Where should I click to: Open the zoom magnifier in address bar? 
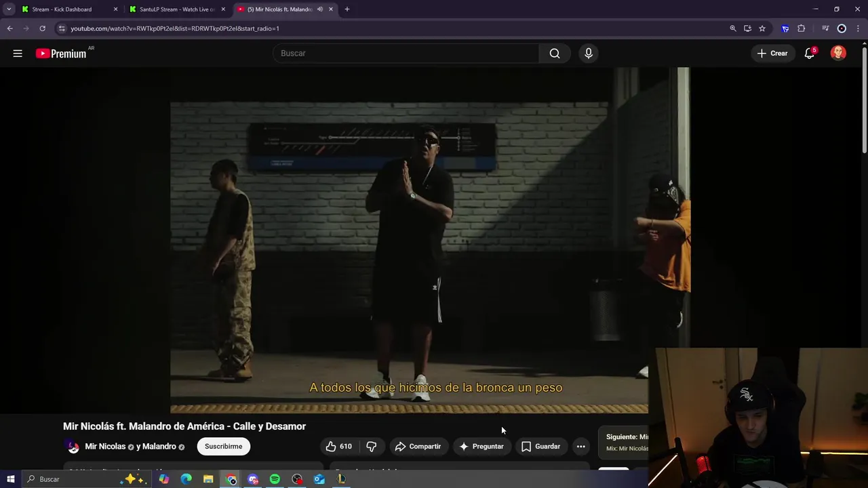coord(733,28)
